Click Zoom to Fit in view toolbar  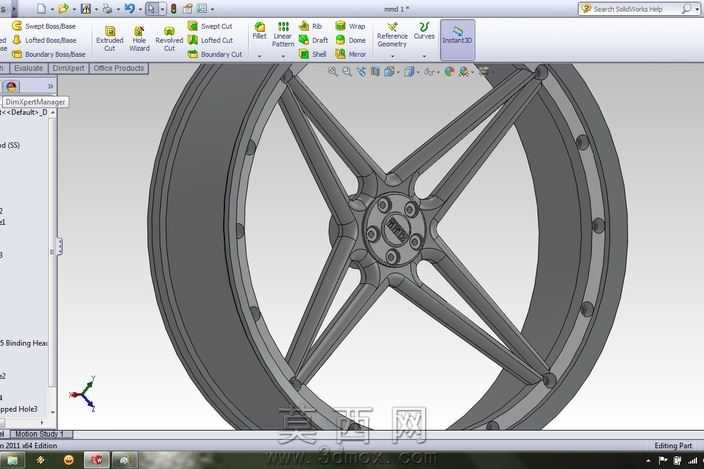click(x=332, y=71)
